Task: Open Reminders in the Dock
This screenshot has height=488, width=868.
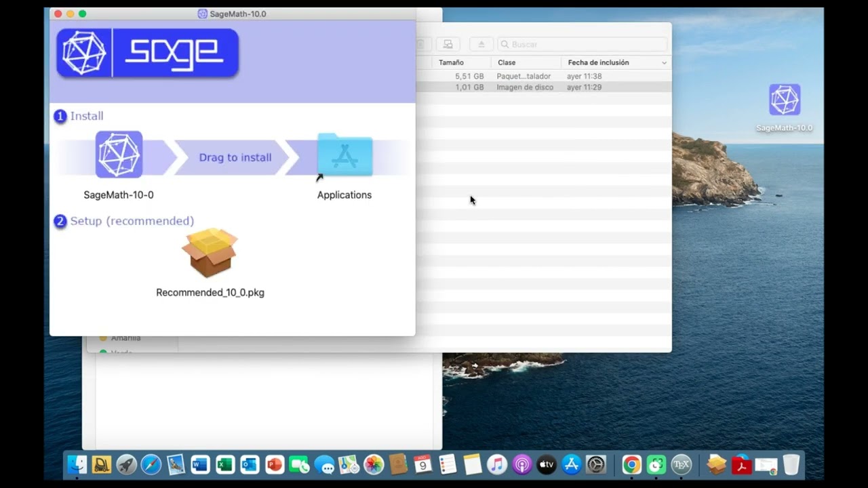Action: 448,465
